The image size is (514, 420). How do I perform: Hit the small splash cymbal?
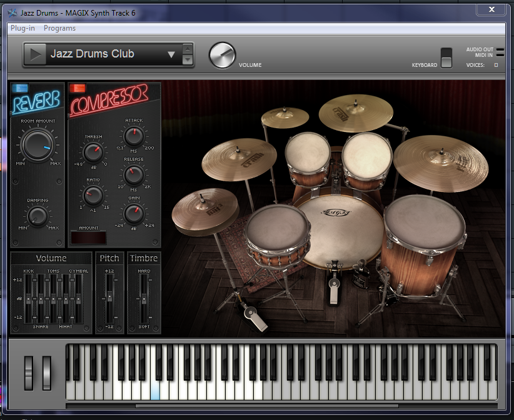coord(285,117)
